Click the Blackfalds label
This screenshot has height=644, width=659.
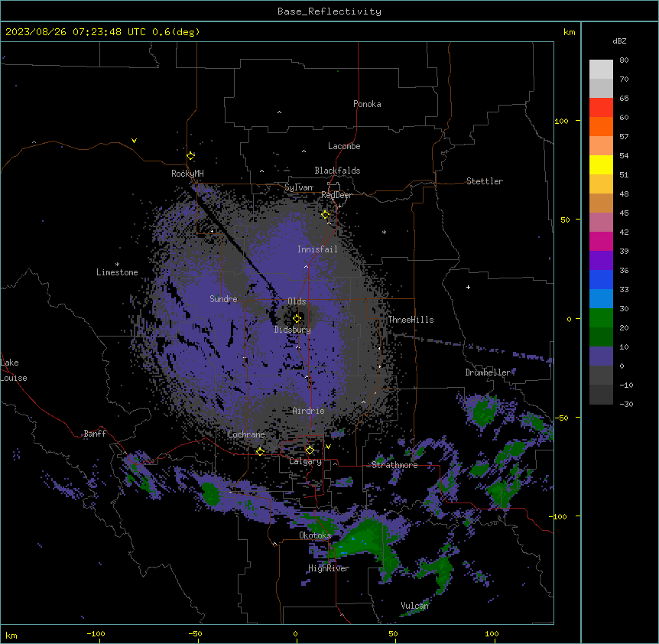(337, 171)
